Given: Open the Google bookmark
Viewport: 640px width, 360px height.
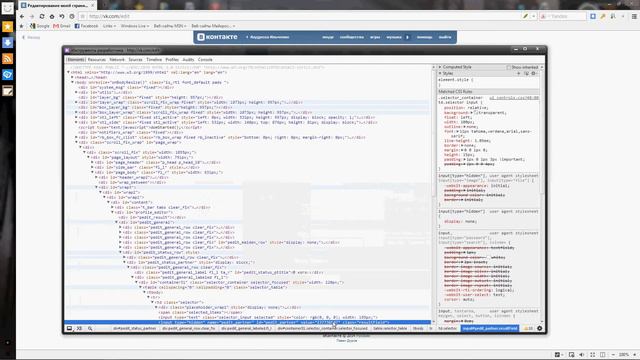Looking at the screenshot, I should (40, 26).
